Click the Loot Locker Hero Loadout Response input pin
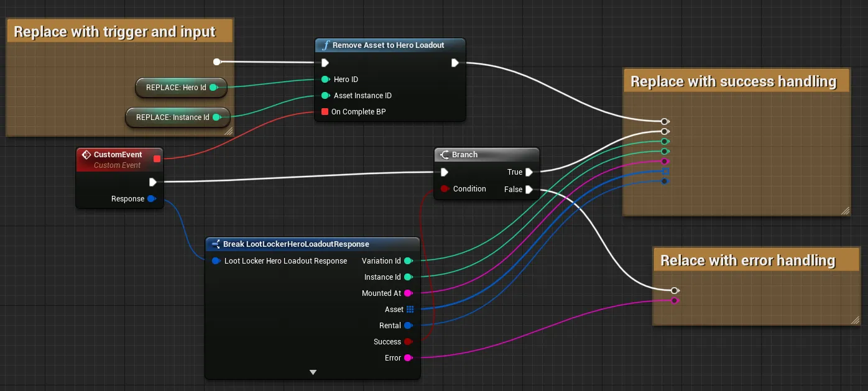Viewport: 868px width, 391px height. (x=216, y=261)
